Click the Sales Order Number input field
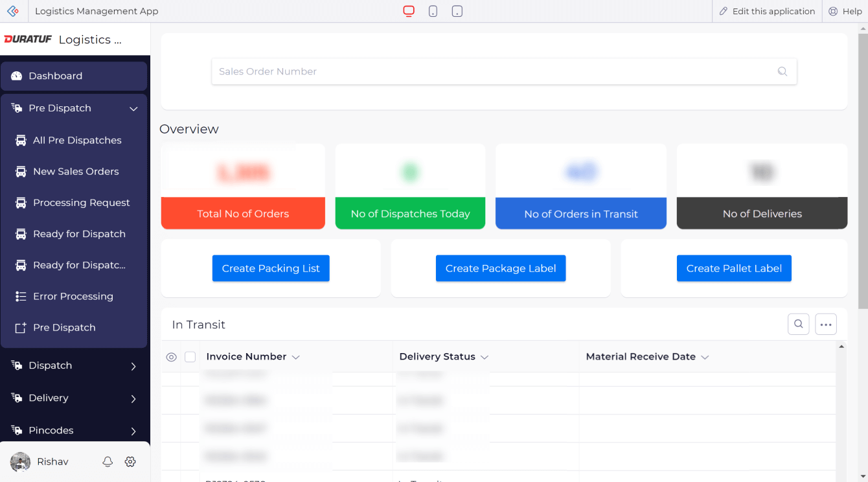 [x=492, y=71]
